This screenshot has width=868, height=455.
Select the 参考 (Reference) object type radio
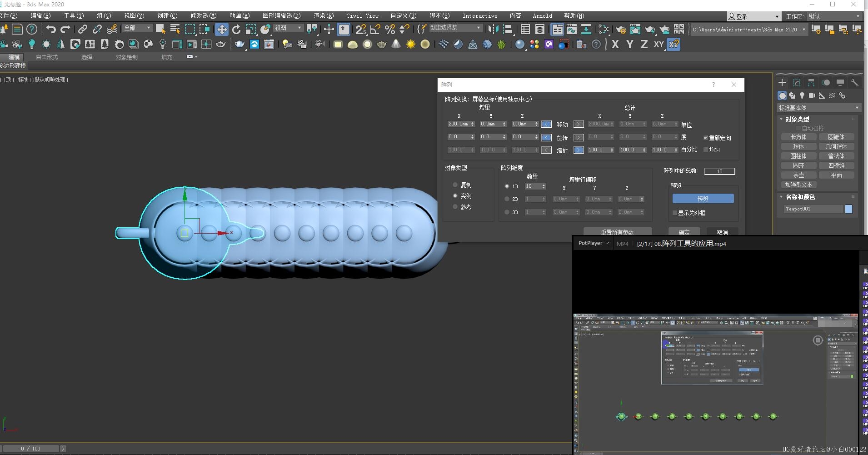coord(455,206)
